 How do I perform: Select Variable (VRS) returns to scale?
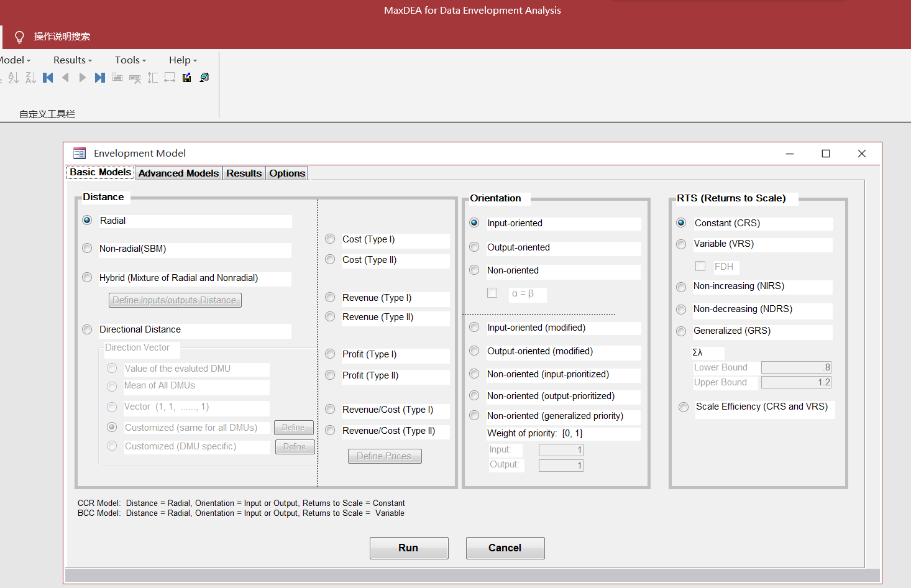point(682,244)
